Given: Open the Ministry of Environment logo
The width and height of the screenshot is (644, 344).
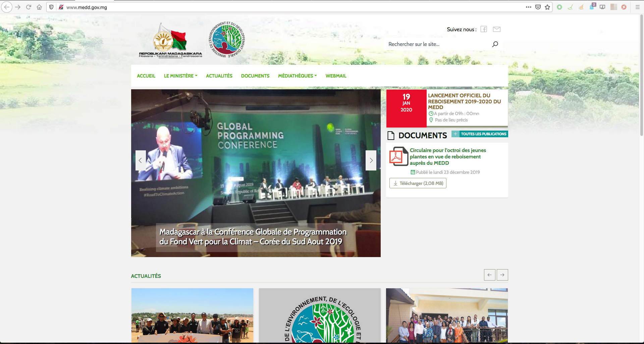Looking at the screenshot, I should point(227,40).
